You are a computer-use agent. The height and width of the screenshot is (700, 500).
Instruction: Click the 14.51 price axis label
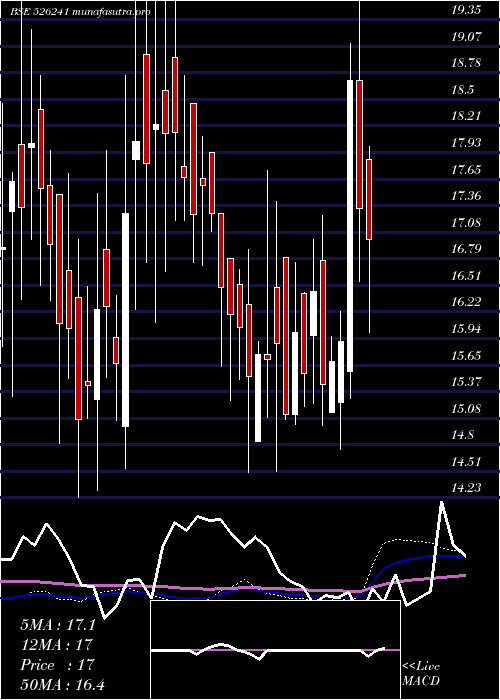pyautogui.click(x=466, y=461)
